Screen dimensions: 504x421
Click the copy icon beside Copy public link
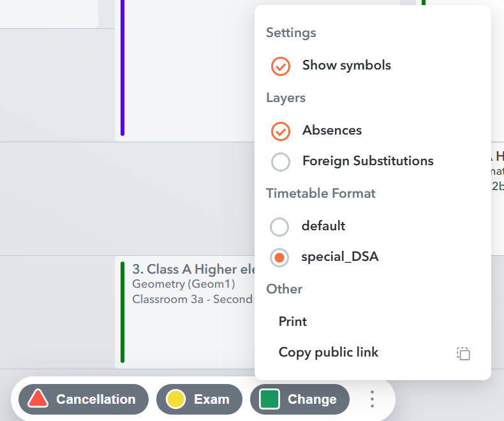point(464,353)
